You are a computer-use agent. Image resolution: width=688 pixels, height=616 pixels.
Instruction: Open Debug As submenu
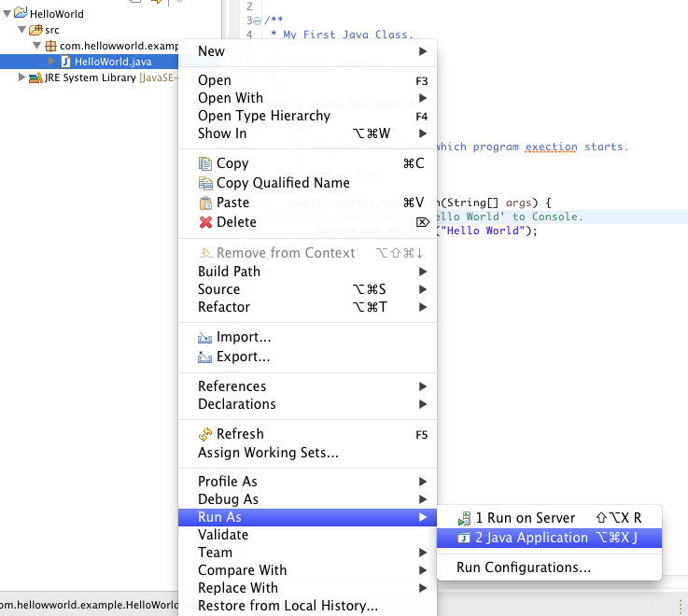point(307,499)
